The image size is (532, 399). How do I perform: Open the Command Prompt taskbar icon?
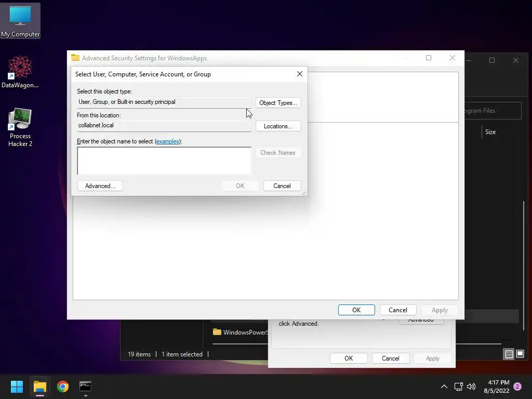[x=85, y=387]
